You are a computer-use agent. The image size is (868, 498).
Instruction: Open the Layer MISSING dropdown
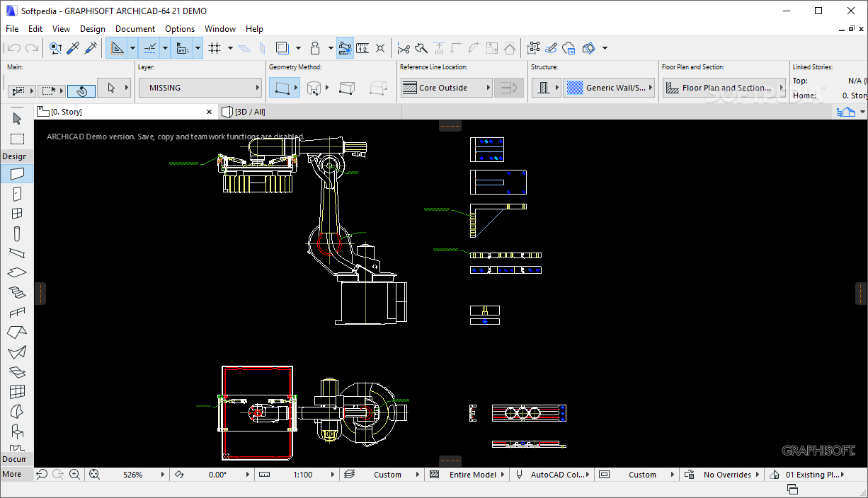(200, 88)
